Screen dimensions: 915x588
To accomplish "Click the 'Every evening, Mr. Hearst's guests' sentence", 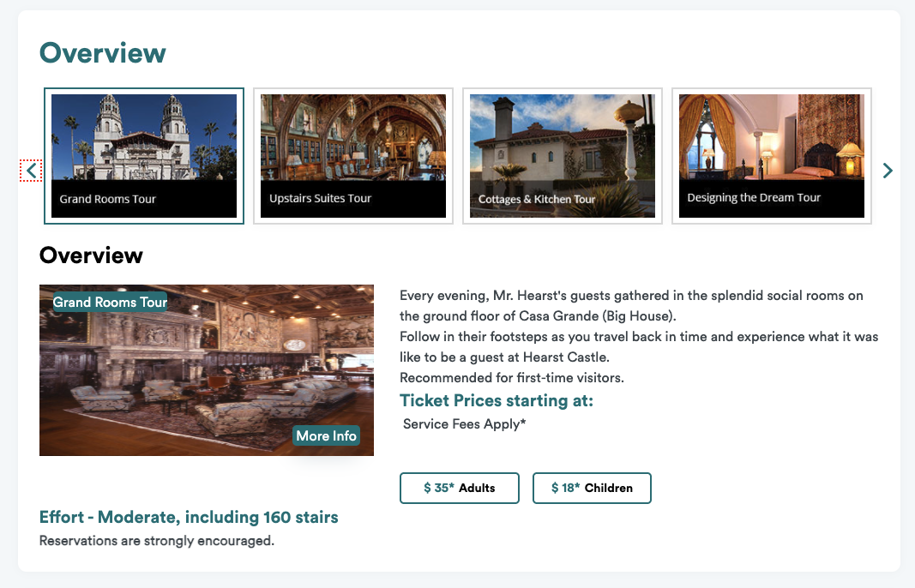I will click(631, 306).
